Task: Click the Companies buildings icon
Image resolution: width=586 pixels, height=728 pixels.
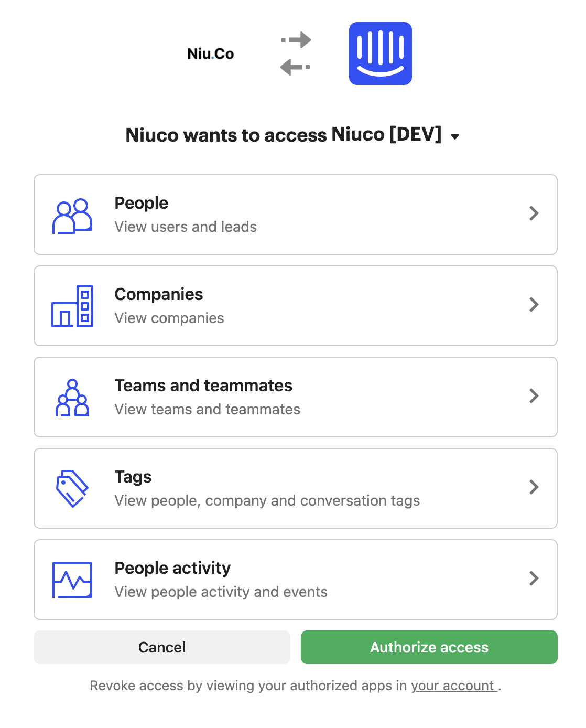Action: [x=72, y=306]
